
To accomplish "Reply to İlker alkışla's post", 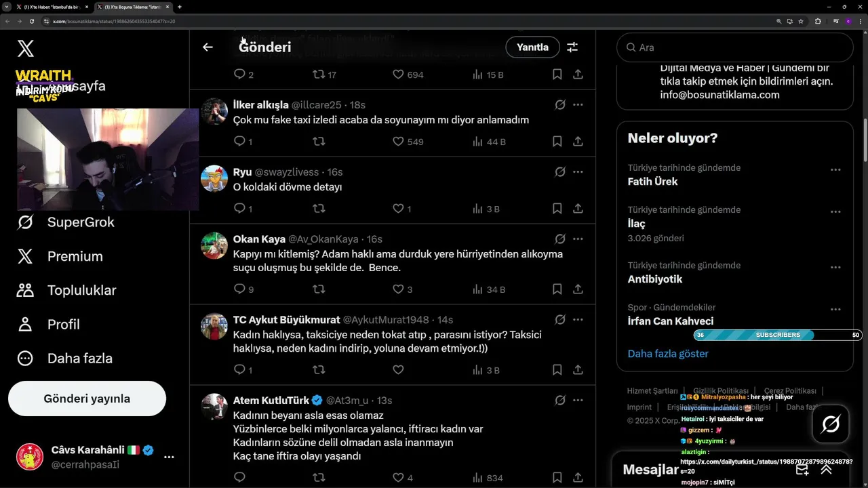I will 239,142.
